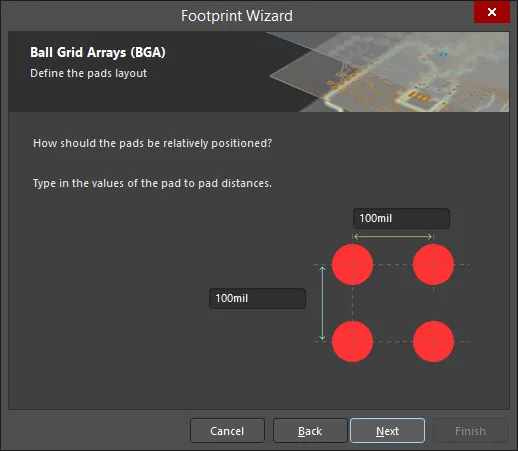The height and width of the screenshot is (451, 518).
Task: Go Back to the previous wizard page
Action: coord(310,431)
